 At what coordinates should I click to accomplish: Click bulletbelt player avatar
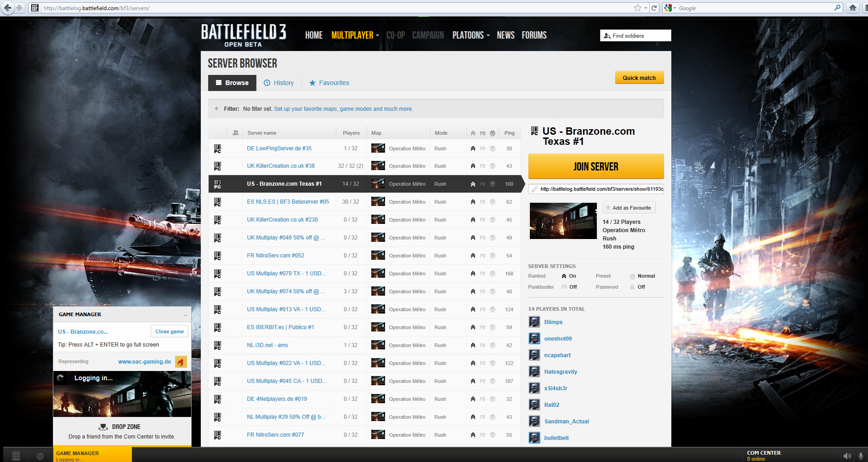click(534, 438)
